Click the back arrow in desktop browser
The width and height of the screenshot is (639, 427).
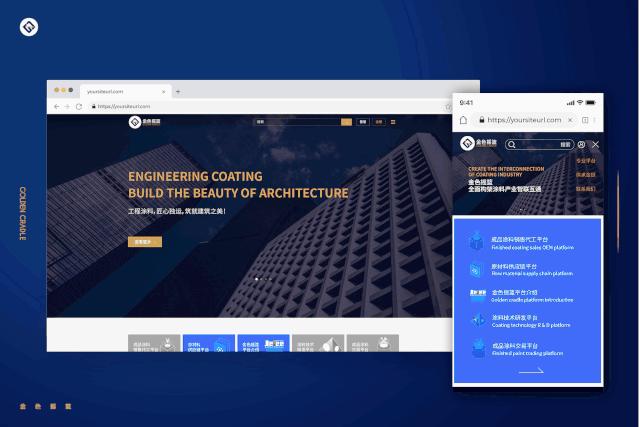pos(57,106)
